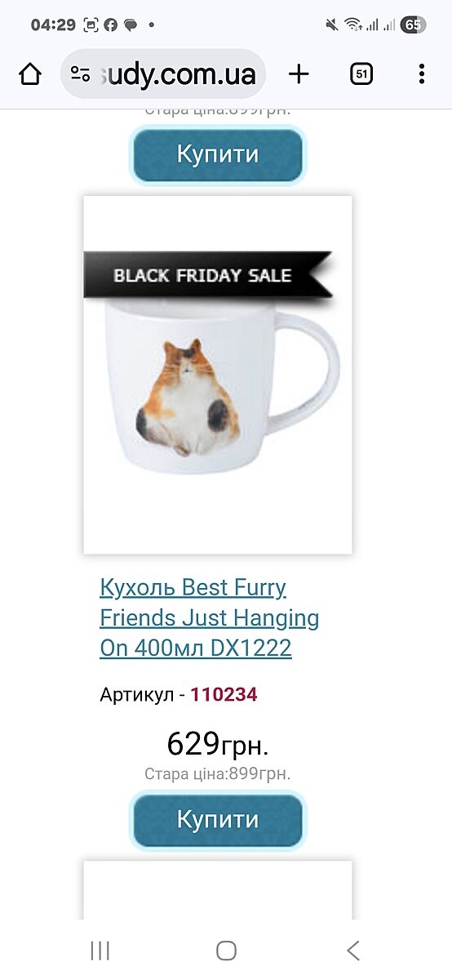This screenshot has width=452, height=980.
Task: Open site settings icon in address bar
Action: tap(80, 74)
